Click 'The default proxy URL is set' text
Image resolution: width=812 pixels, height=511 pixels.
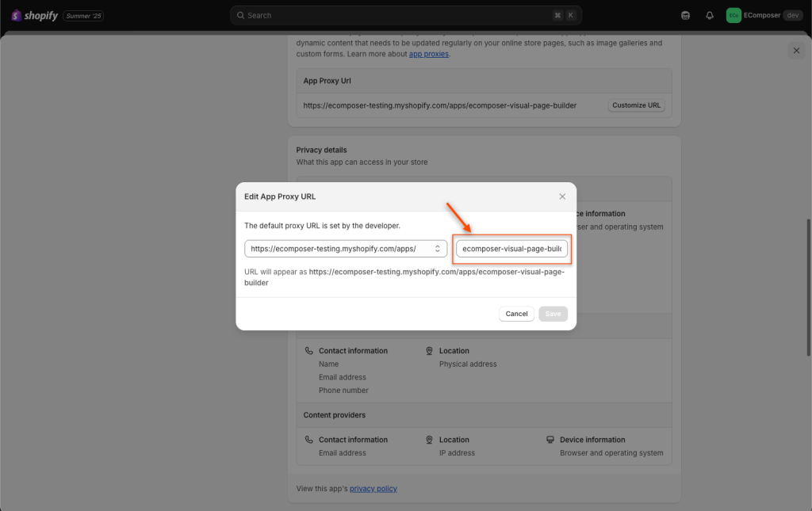tap(322, 226)
